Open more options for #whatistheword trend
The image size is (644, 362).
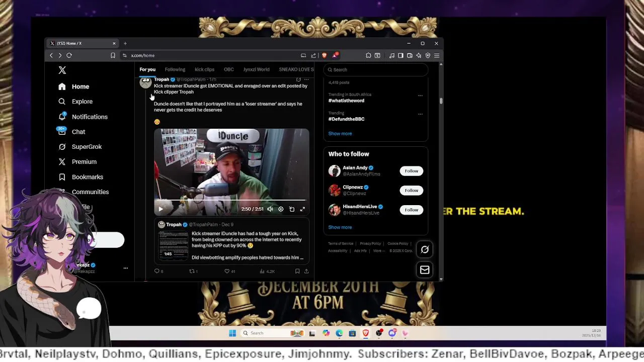[x=420, y=96]
